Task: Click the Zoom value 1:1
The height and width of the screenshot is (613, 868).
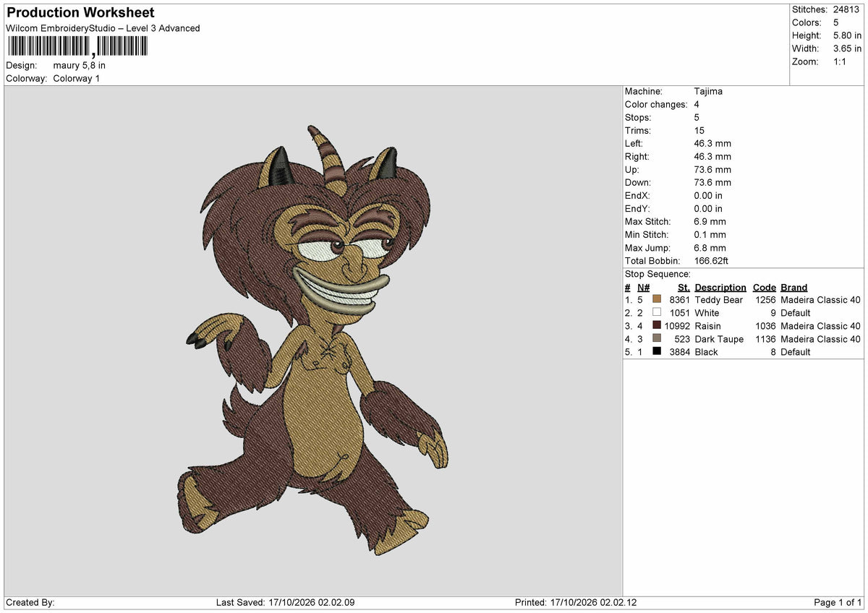Action: (841, 61)
